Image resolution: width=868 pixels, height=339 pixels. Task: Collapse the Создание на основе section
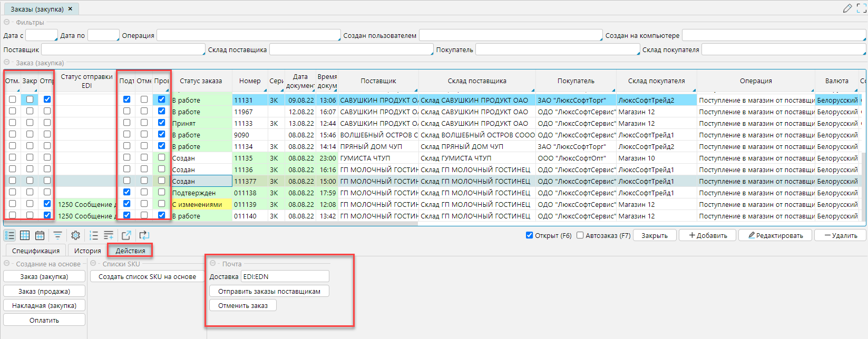point(7,263)
